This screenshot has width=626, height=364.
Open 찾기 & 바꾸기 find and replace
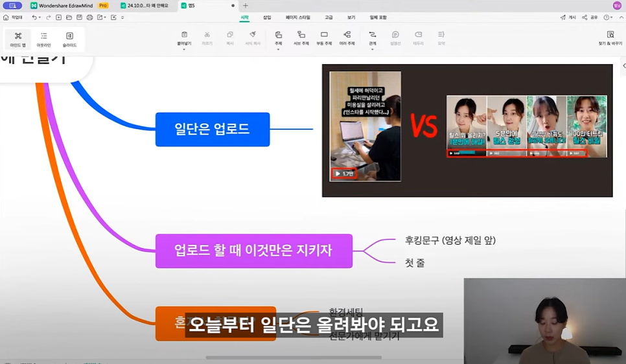pyautogui.click(x=610, y=38)
